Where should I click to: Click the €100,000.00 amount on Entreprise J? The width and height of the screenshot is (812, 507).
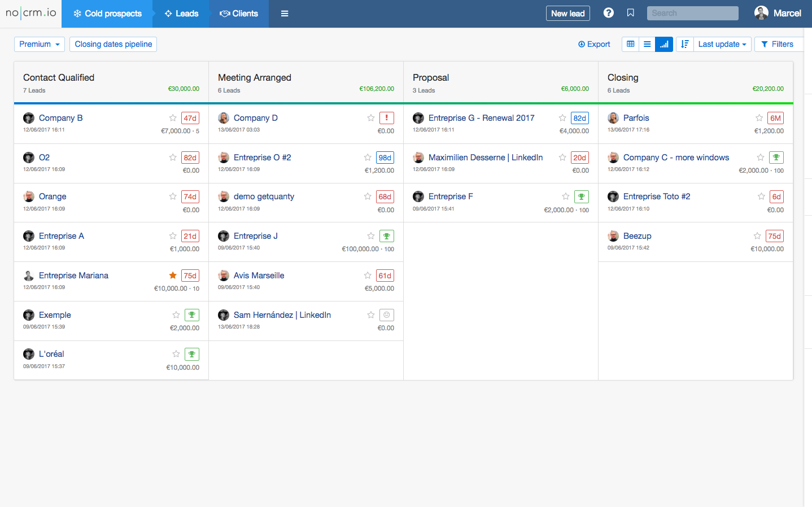[360, 249]
